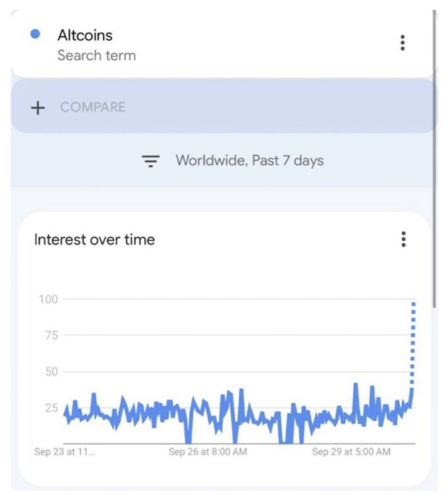Click the plus icon to add comparison
This screenshot has width=448, height=493.
[38, 107]
